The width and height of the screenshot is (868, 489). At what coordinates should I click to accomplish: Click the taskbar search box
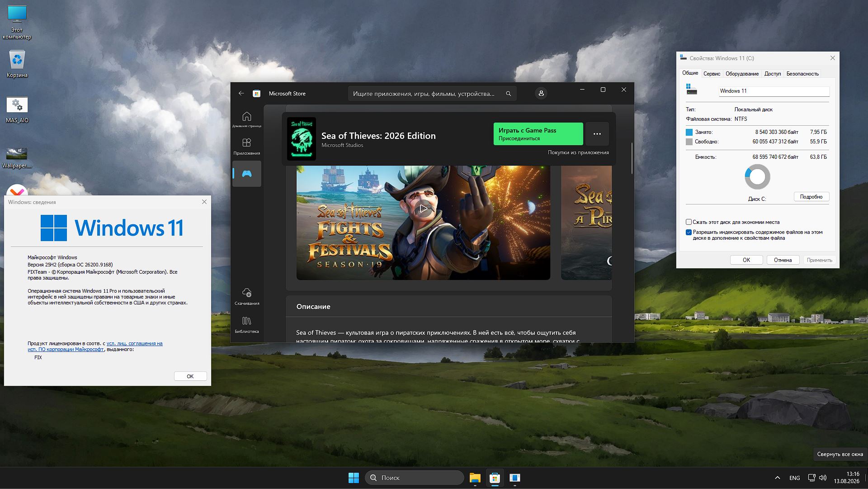(414, 478)
